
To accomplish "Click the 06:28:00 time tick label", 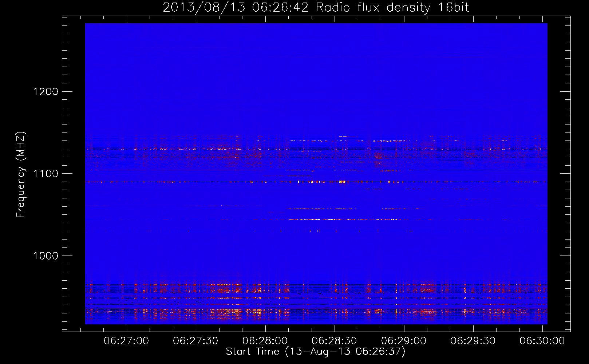I will (x=265, y=341).
